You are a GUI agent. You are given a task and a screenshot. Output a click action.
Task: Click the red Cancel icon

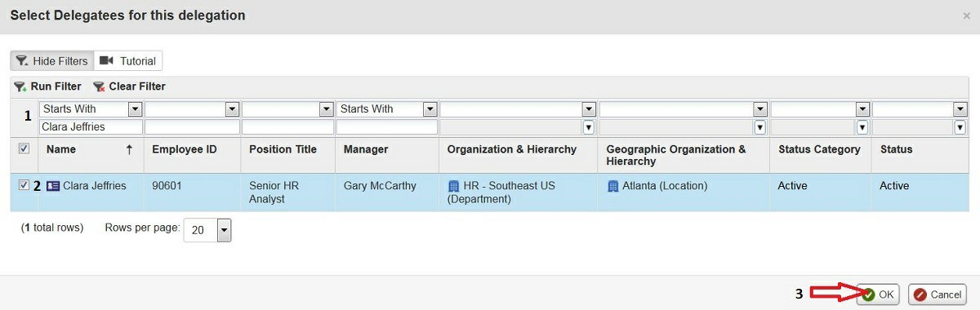[x=920, y=294]
